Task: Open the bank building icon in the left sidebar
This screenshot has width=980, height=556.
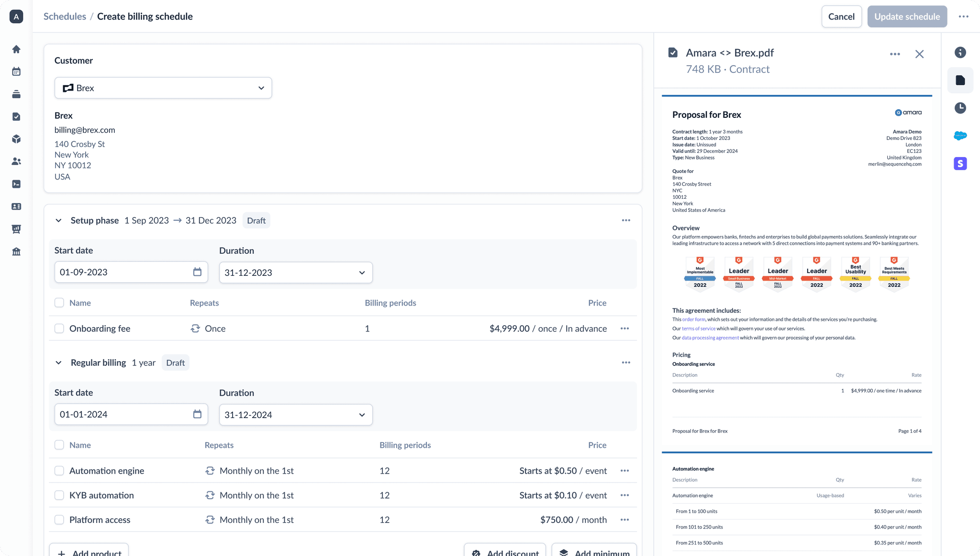Action: [16, 251]
